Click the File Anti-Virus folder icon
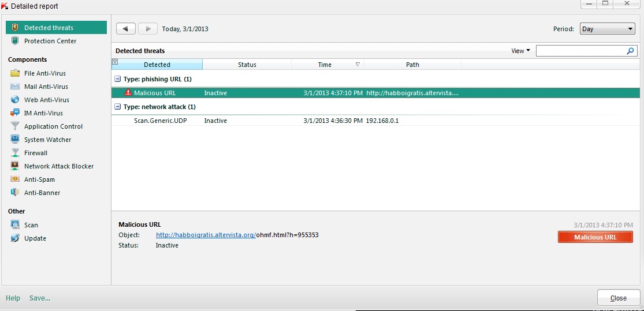 (15, 73)
